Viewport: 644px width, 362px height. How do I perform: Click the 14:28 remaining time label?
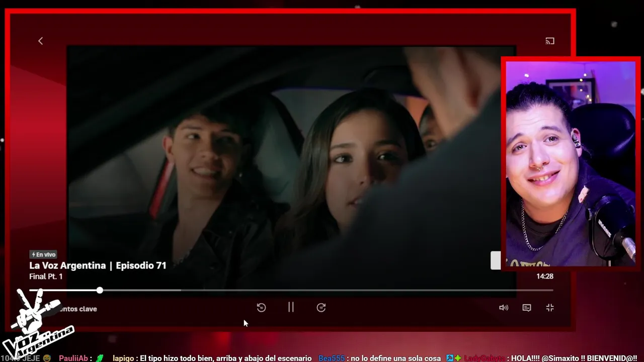544,276
